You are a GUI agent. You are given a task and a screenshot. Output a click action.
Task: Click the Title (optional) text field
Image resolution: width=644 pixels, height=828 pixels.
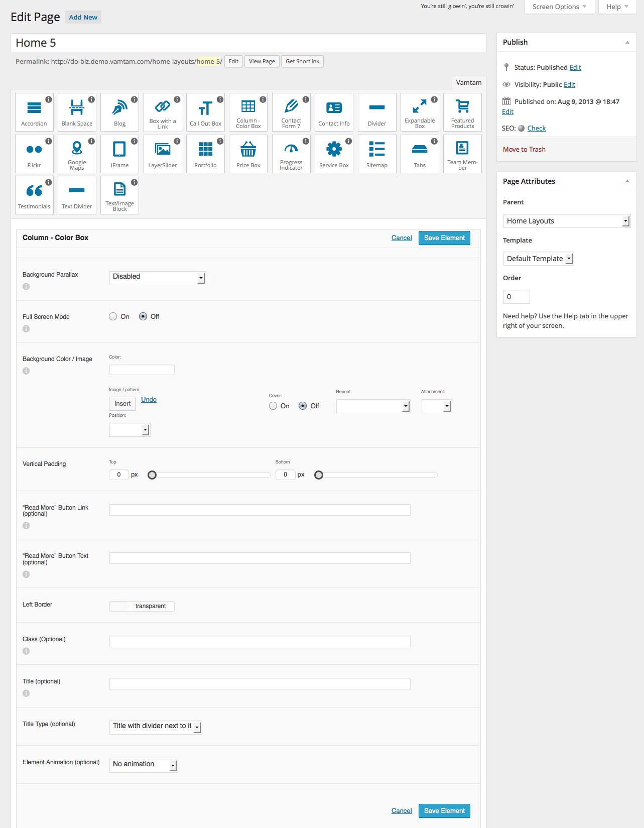click(x=260, y=683)
